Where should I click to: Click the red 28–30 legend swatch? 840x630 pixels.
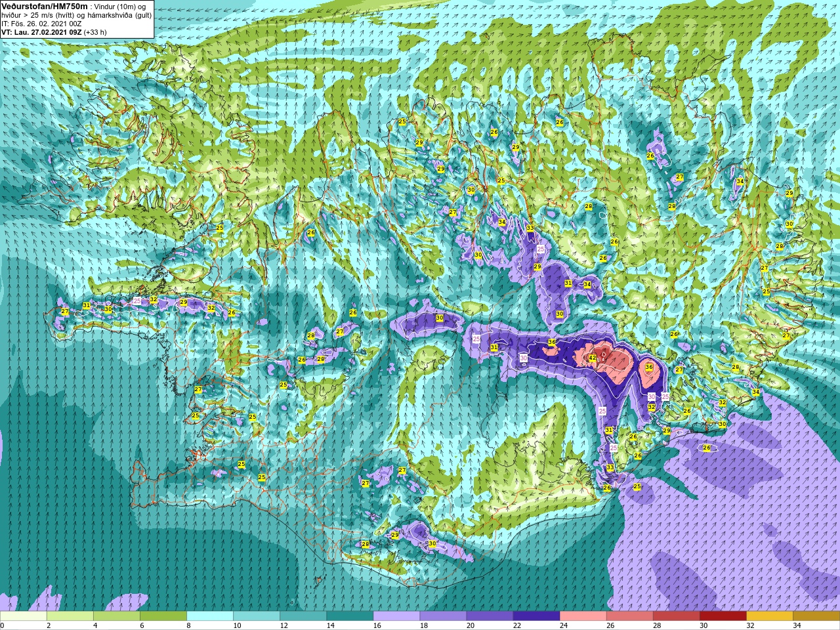(x=676, y=616)
